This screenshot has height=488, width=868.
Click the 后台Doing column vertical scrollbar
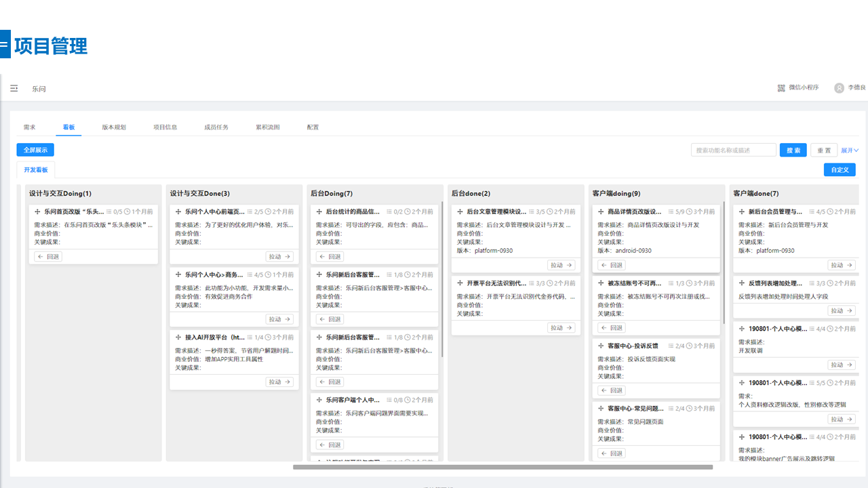(442, 279)
